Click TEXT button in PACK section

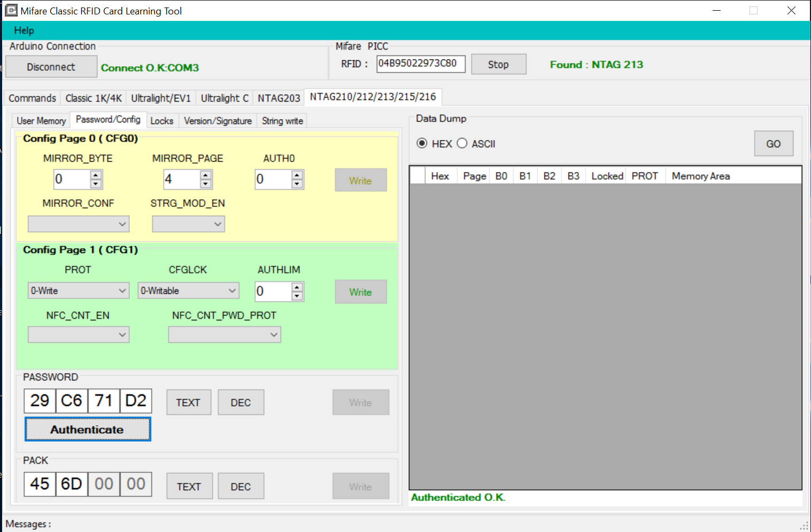coord(189,486)
